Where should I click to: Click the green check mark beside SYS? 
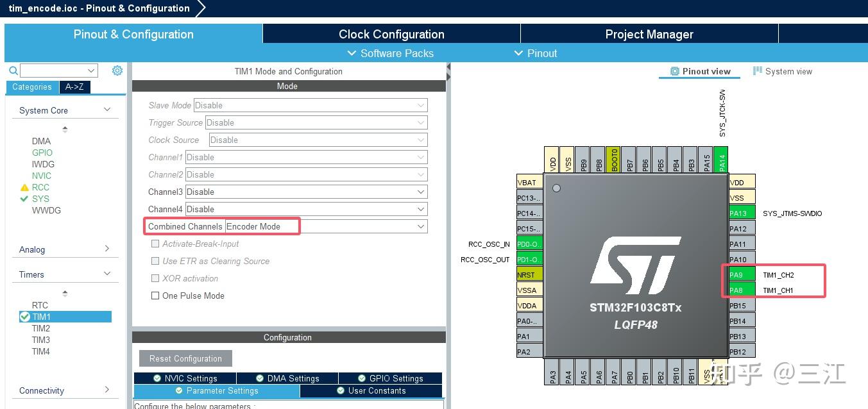[x=25, y=199]
